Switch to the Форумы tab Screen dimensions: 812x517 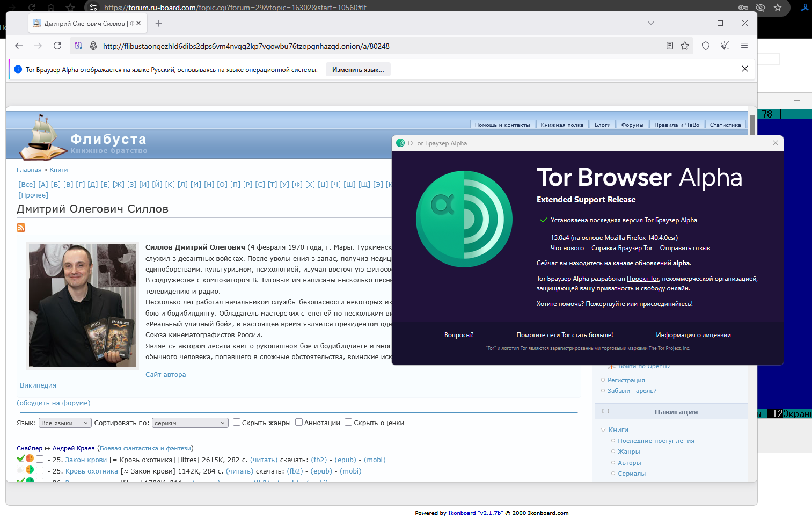coord(632,125)
